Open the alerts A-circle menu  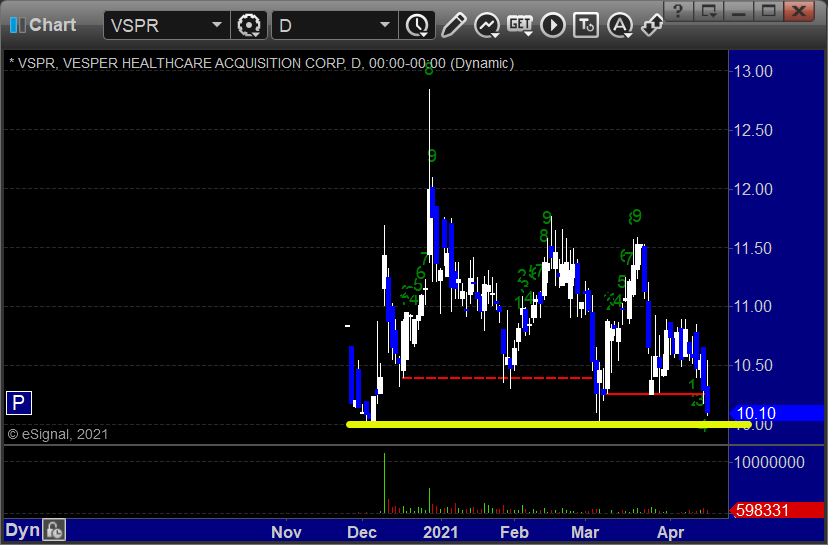pyautogui.click(x=620, y=25)
